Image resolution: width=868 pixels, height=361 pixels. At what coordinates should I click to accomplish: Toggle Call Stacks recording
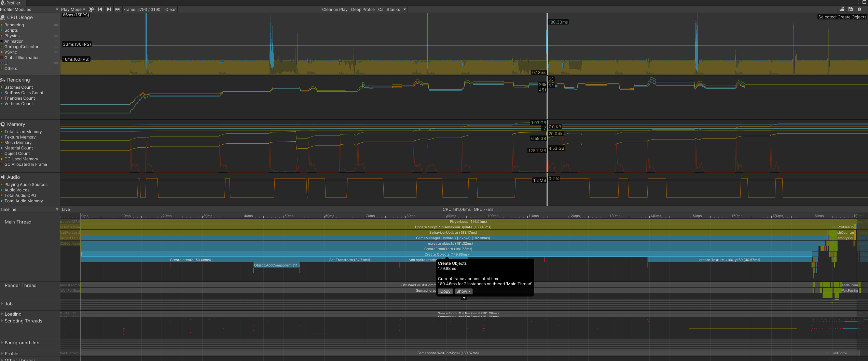coord(389,9)
